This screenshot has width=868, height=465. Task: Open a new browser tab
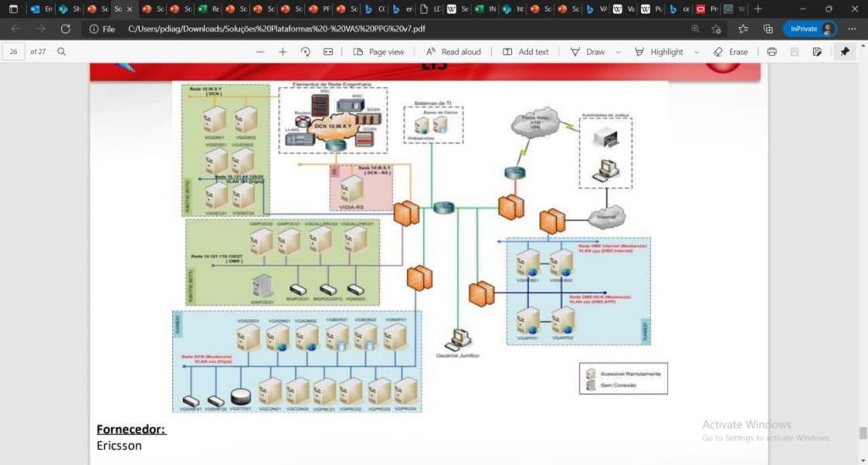point(758,8)
